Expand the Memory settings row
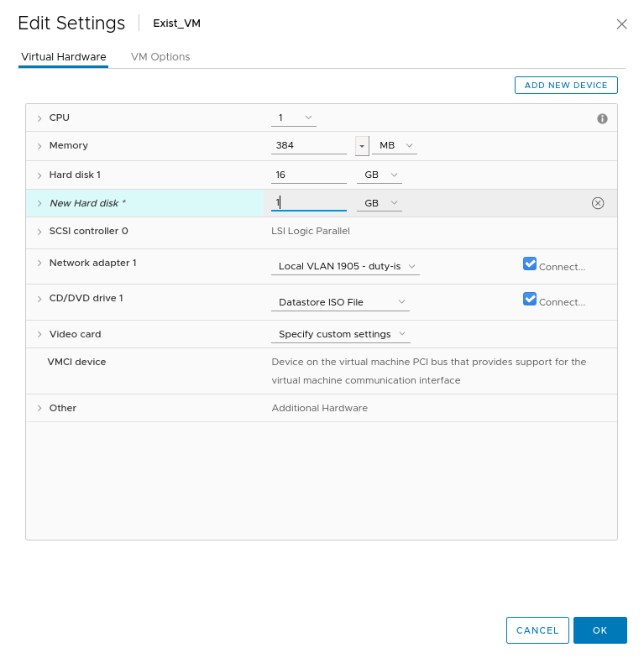The width and height of the screenshot is (644, 658). click(39, 146)
